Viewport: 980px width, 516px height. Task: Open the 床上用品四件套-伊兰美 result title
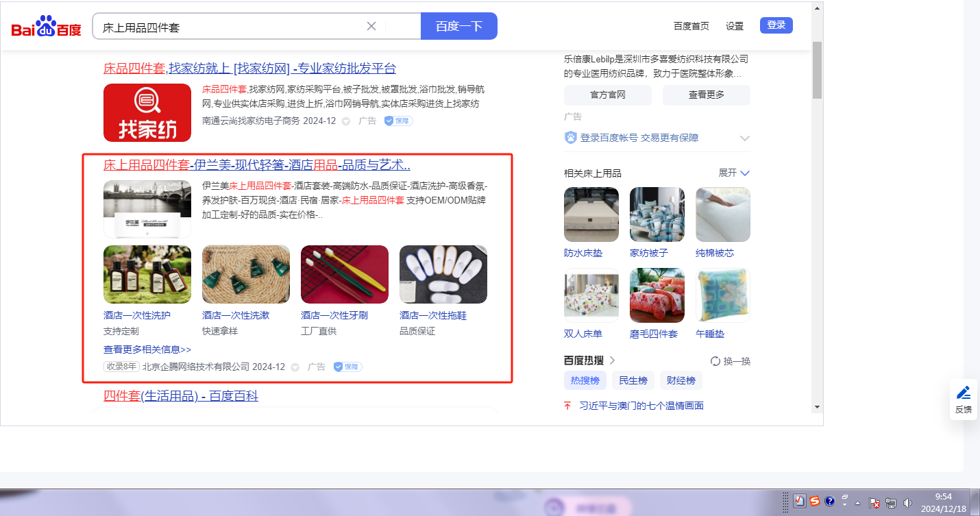click(257, 165)
